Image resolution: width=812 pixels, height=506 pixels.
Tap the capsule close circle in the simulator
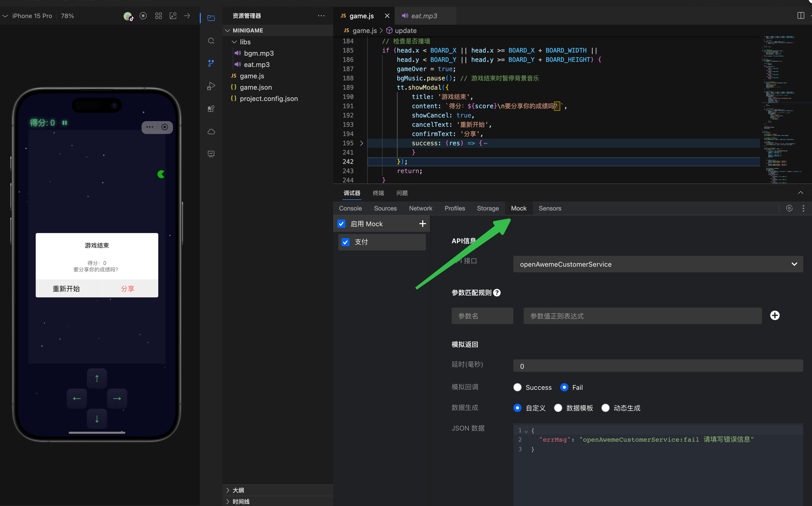pos(165,127)
